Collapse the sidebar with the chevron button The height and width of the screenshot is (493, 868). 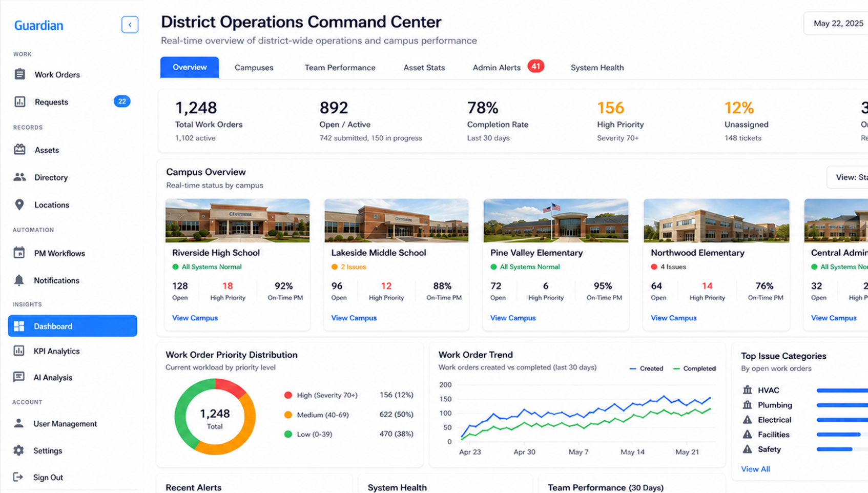tap(130, 25)
